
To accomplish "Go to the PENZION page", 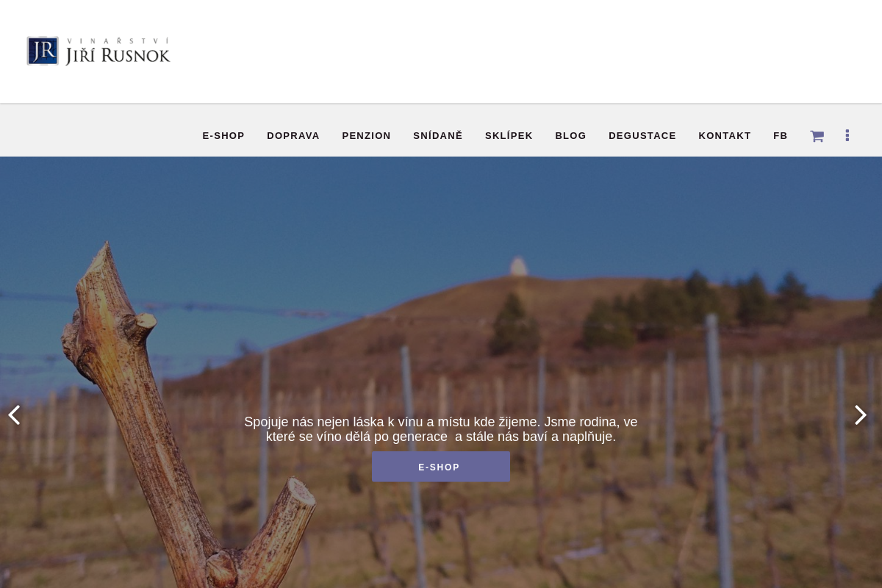I will [366, 136].
